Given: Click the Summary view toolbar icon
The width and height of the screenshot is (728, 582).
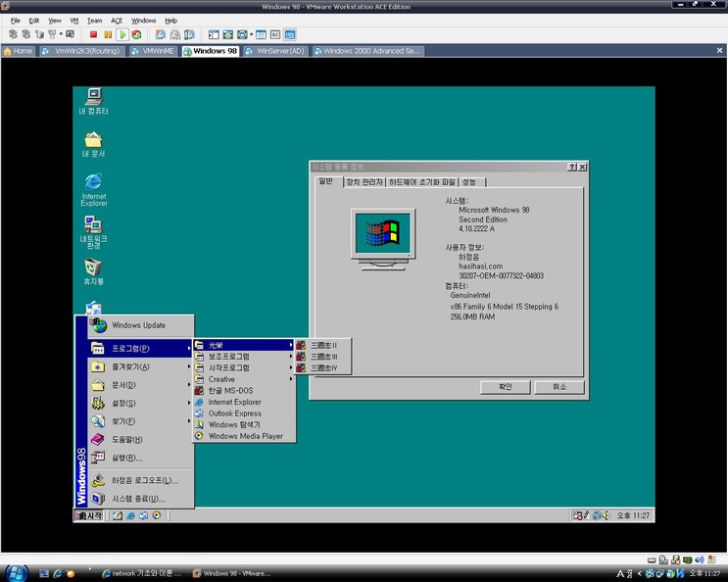Looking at the screenshot, I should 261,34.
